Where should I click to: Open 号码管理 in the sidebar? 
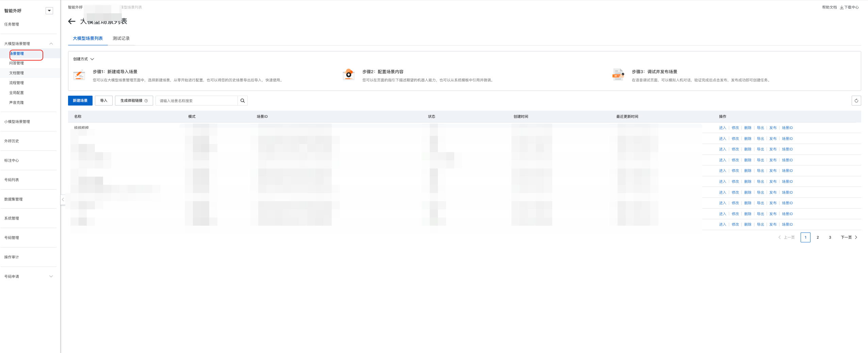point(12,238)
